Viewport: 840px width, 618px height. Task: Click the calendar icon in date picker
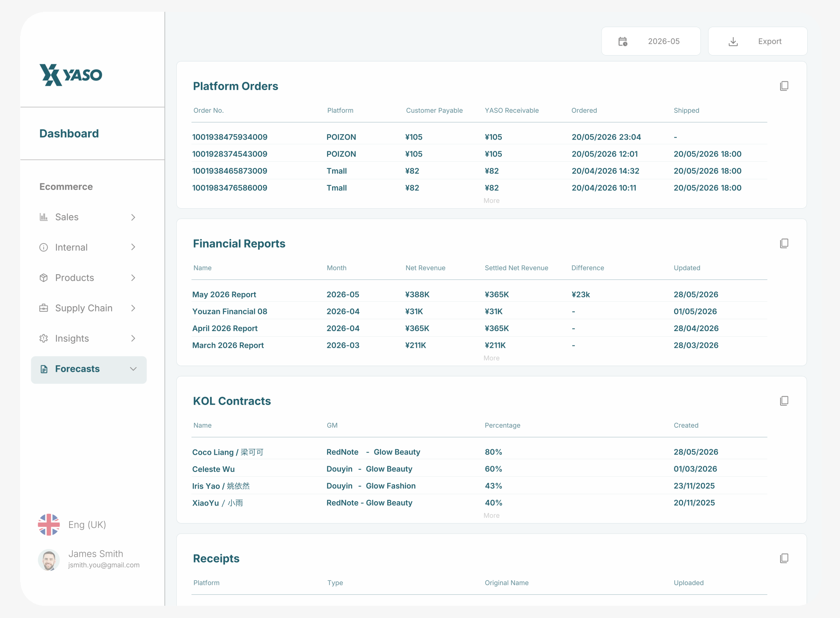coord(623,42)
